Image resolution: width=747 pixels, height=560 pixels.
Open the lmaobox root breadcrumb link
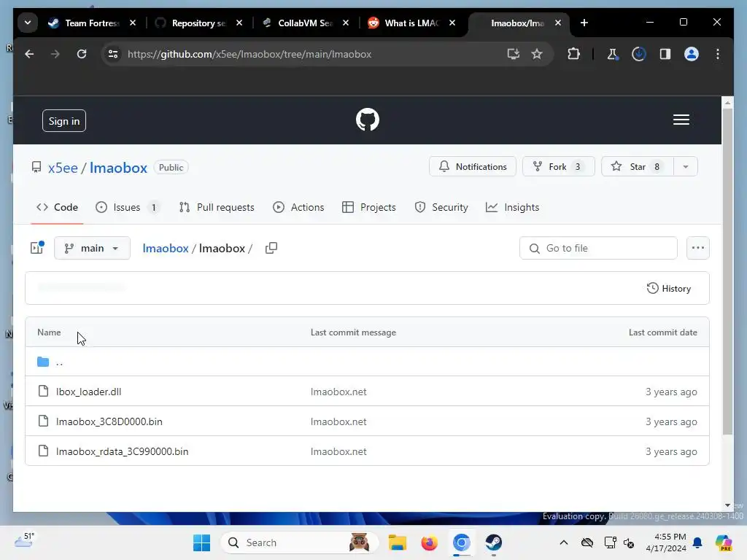pyautogui.click(x=166, y=248)
